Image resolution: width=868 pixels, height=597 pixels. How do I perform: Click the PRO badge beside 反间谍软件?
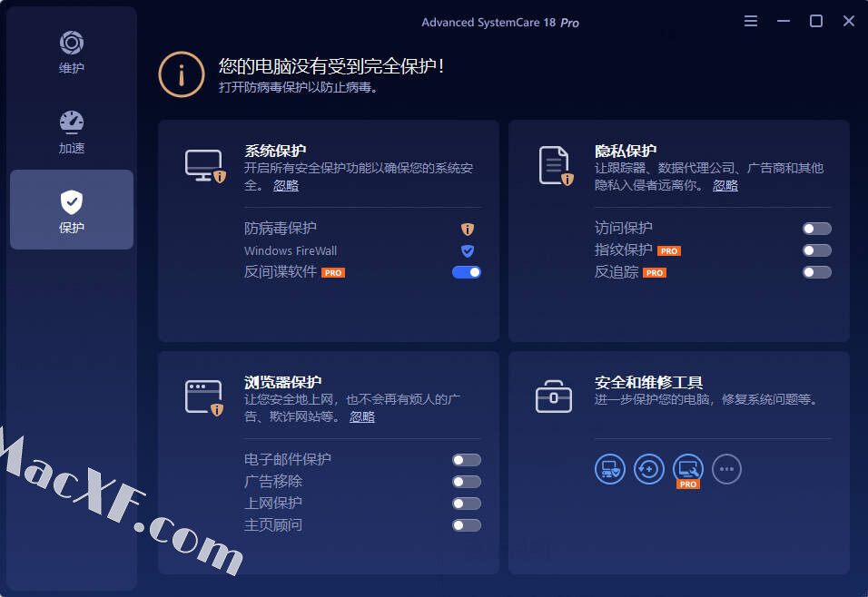[x=333, y=273]
